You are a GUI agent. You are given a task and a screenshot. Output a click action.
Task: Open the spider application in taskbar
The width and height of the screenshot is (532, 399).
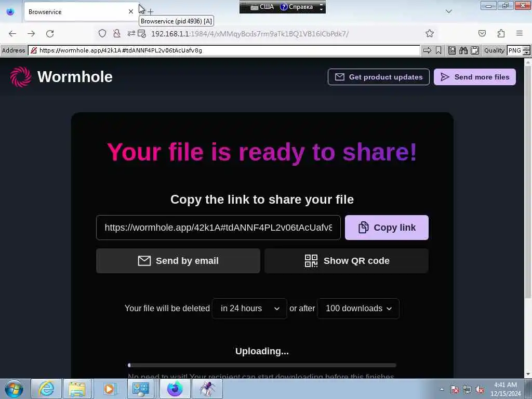(207, 389)
